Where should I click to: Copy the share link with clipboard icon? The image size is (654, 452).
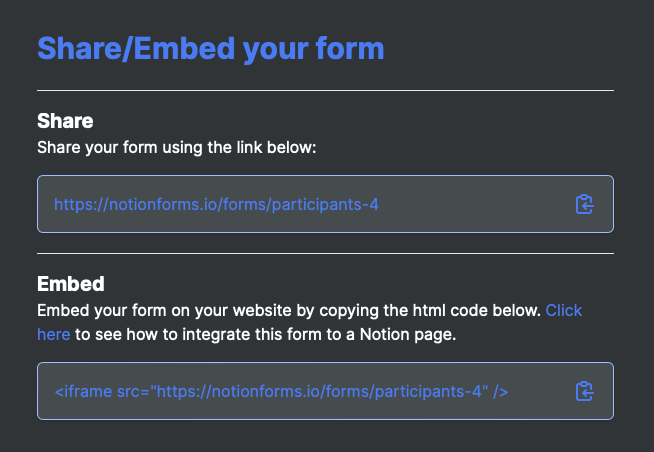point(584,204)
